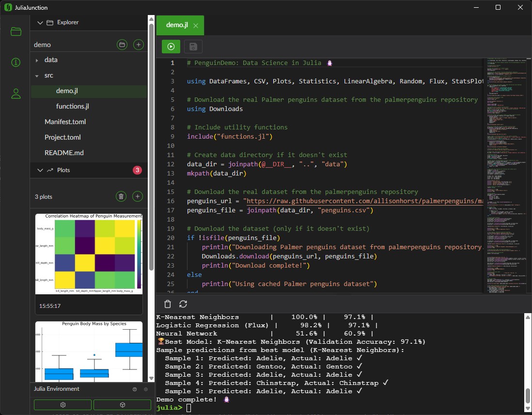Click line number 20 in the gutter
Image resolution: width=532 pixels, height=415 pixels.
coord(171,238)
